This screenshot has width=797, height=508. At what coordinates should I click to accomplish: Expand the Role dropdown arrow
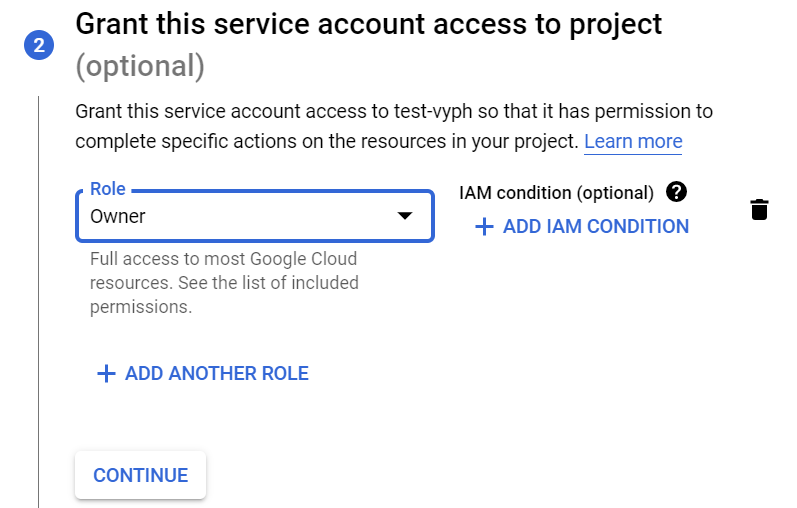(x=405, y=216)
